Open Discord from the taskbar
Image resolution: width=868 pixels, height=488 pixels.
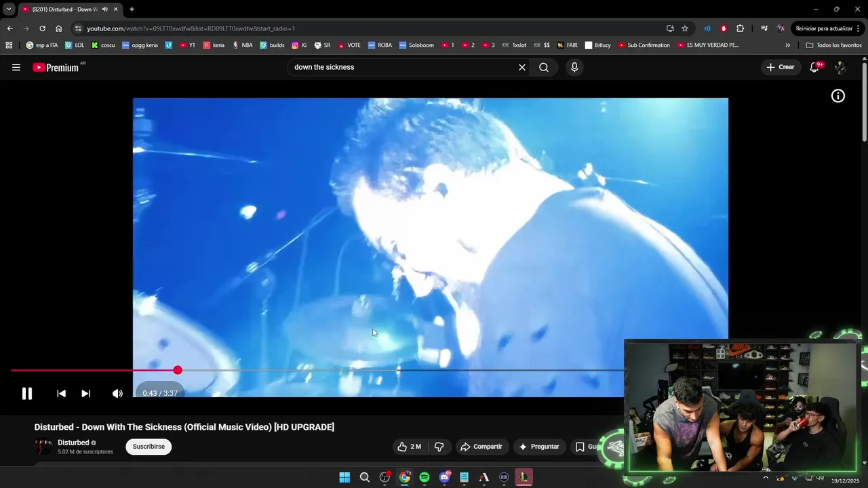coord(444,477)
